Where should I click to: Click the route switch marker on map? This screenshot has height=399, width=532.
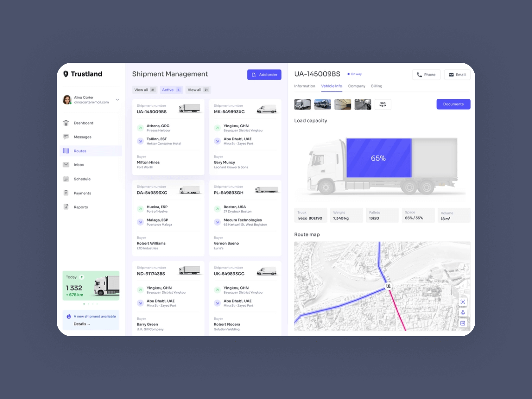coord(388,286)
